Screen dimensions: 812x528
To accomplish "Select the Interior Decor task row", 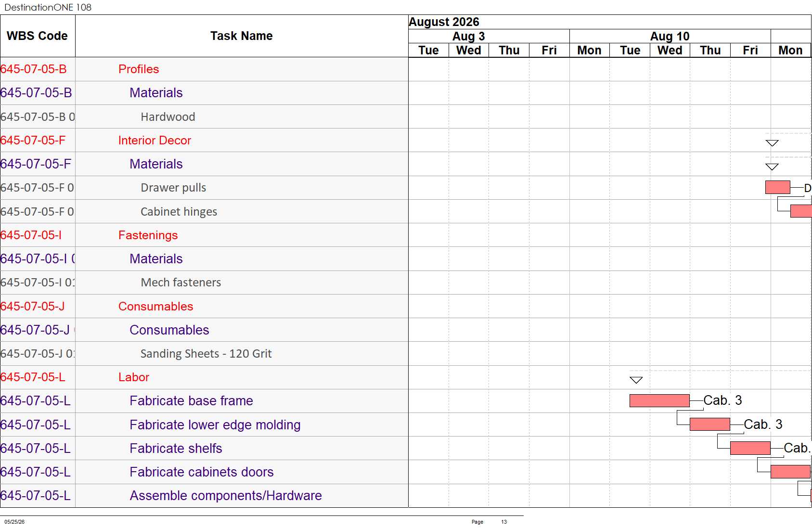I will [x=204, y=141].
